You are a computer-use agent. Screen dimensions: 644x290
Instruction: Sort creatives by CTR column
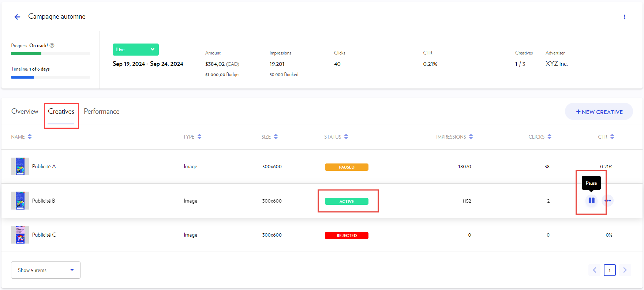(x=612, y=137)
